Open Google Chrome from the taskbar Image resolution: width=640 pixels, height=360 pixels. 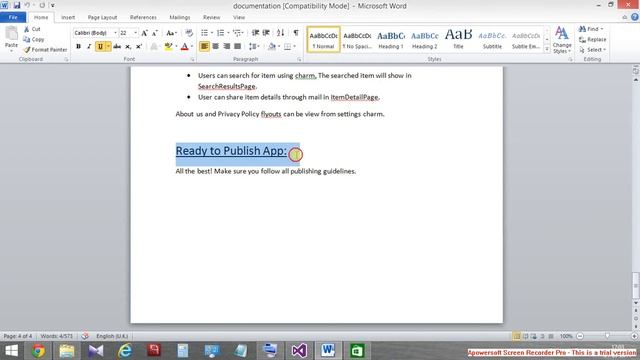(x=38, y=351)
